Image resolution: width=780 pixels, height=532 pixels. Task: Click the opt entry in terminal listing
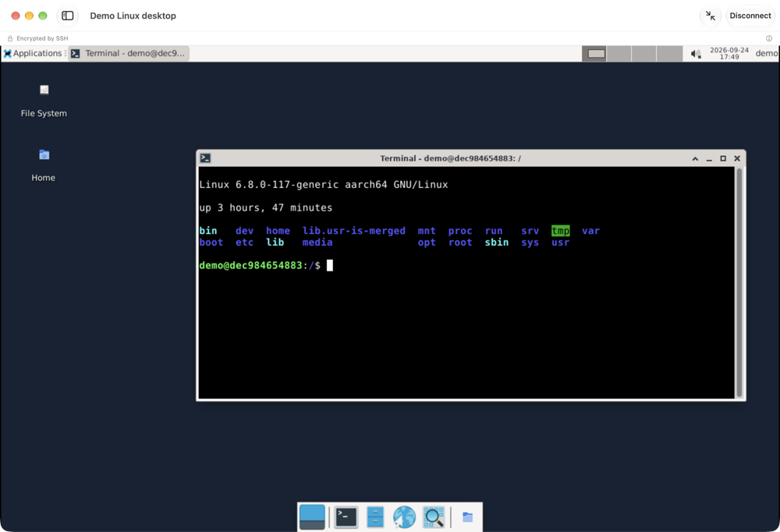pos(427,243)
